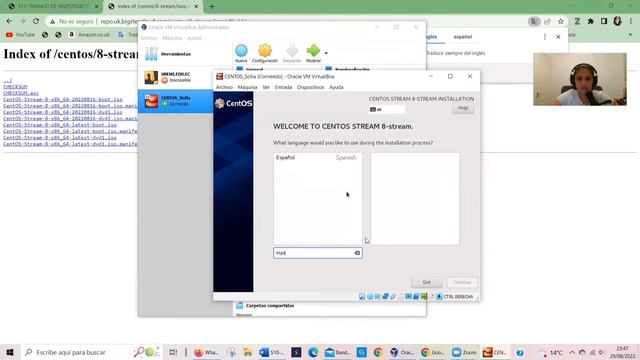This screenshot has width=640, height=360.
Task: Open Máquina menu in VM window
Action: (247, 87)
